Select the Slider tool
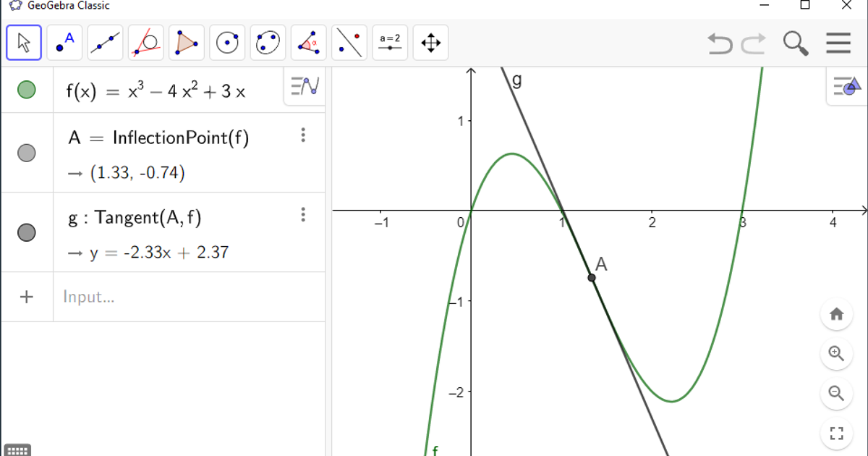 point(390,42)
